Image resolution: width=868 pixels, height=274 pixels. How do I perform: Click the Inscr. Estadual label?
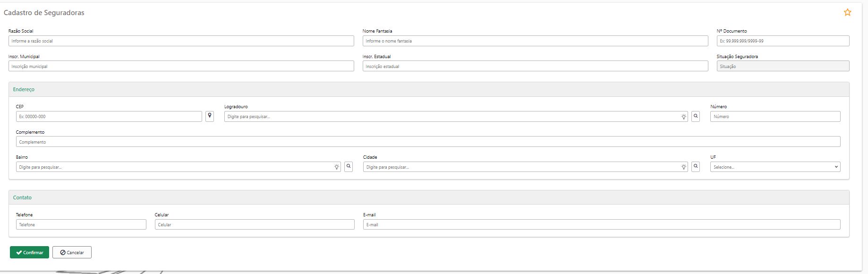376,57
